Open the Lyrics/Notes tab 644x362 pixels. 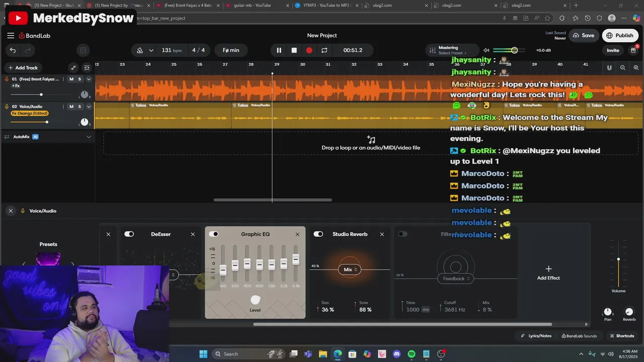(x=536, y=336)
